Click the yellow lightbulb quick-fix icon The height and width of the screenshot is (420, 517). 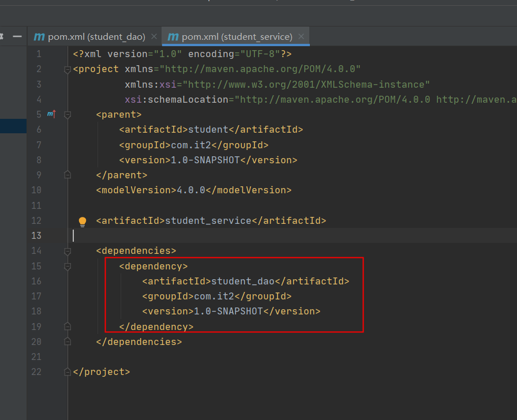tap(83, 222)
